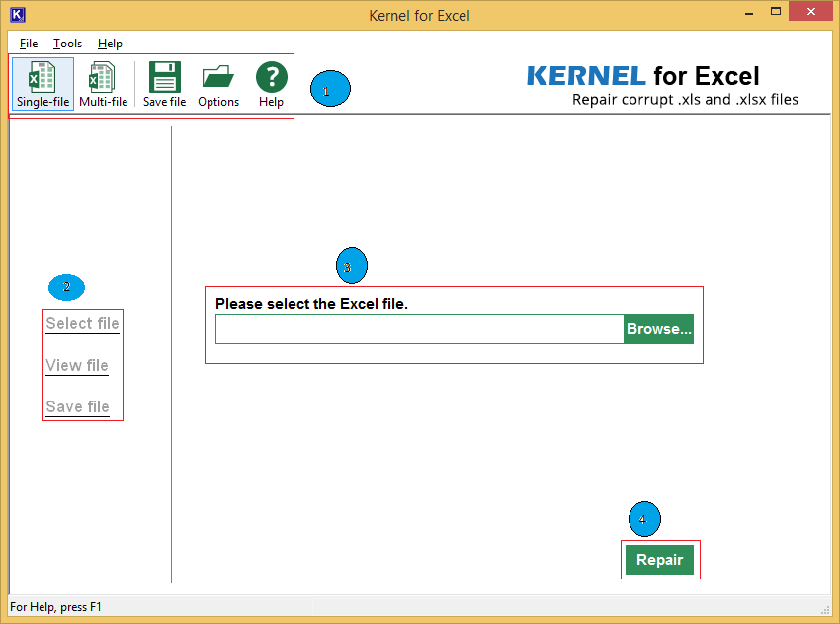Screen dimensions: 840x624
Task: Open the Options folder icon
Action: click(x=218, y=84)
